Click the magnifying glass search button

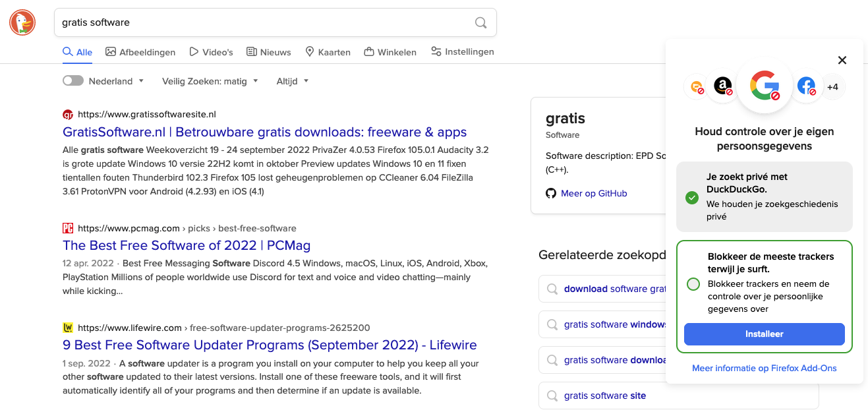pos(481,22)
